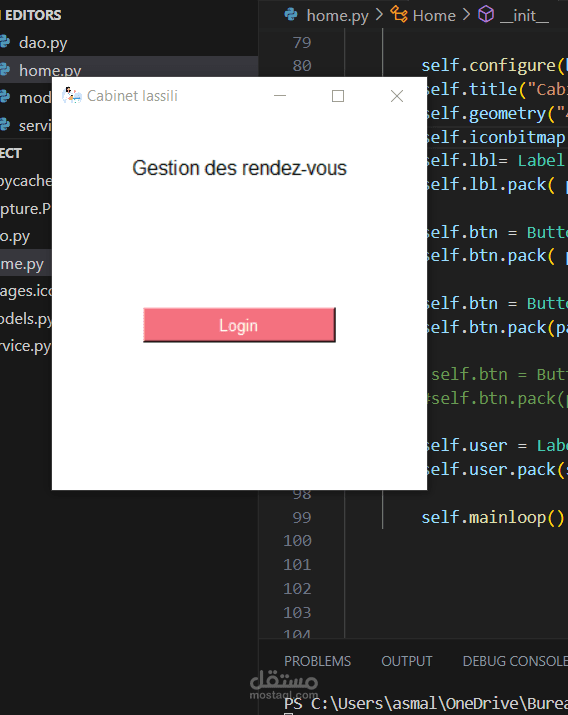
Task: Click the Home class symbol icon in breadcrumb
Action: pyautogui.click(x=399, y=15)
